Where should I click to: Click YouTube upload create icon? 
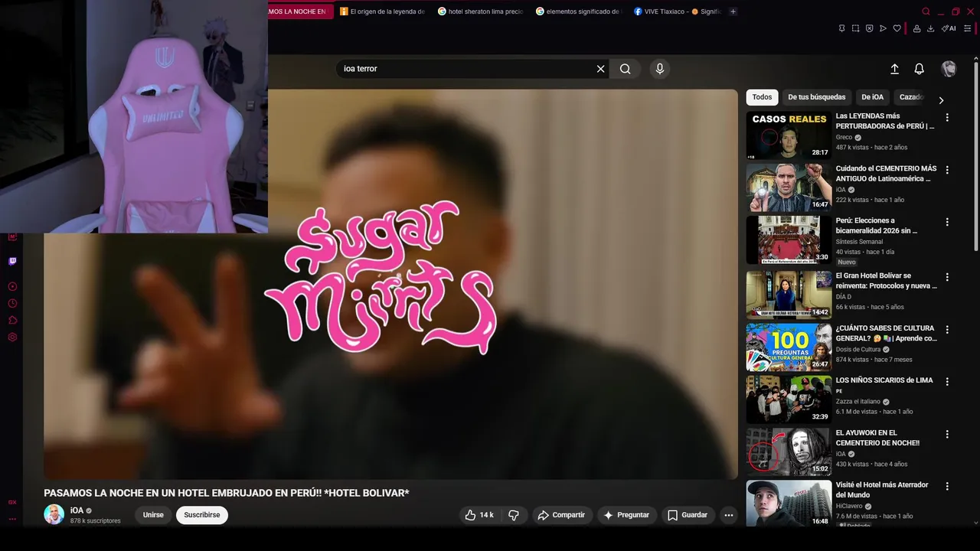coord(894,69)
